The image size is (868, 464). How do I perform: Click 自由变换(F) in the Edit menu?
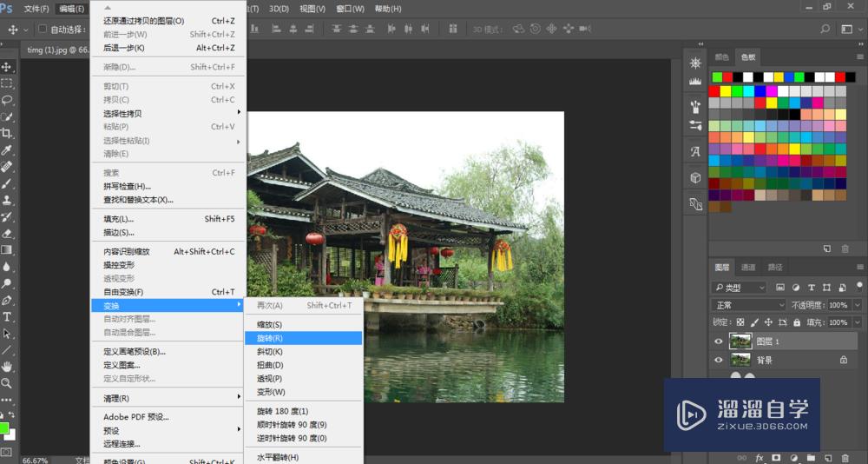click(x=123, y=292)
